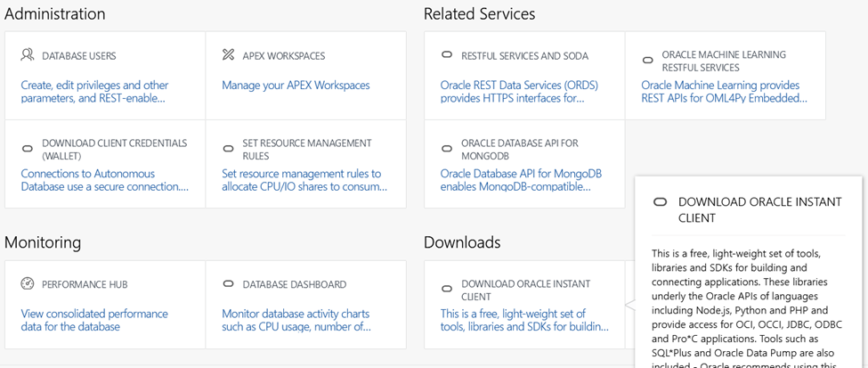868x368 pixels.
Task: Click the Database Dashboard icon
Action: pos(228,283)
